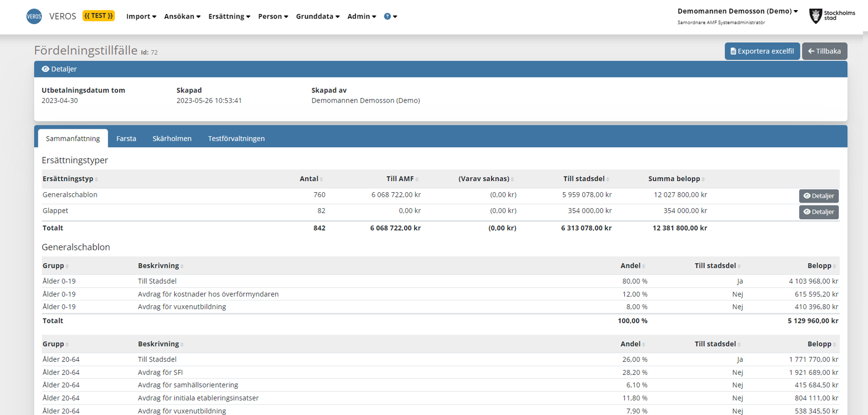868x415 pixels.
Task: Click Exportera excelfil button
Action: (x=762, y=51)
